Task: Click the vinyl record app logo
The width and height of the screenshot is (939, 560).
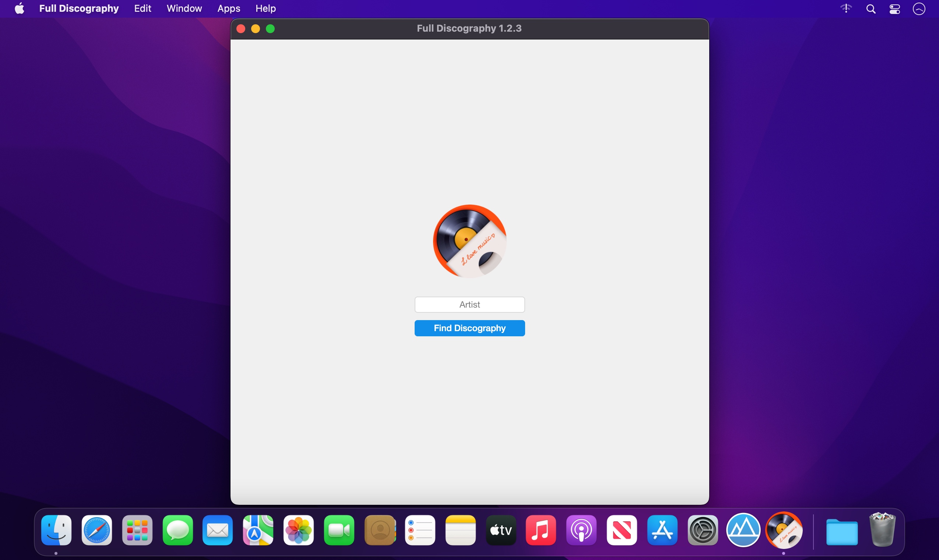Action: 469,241
